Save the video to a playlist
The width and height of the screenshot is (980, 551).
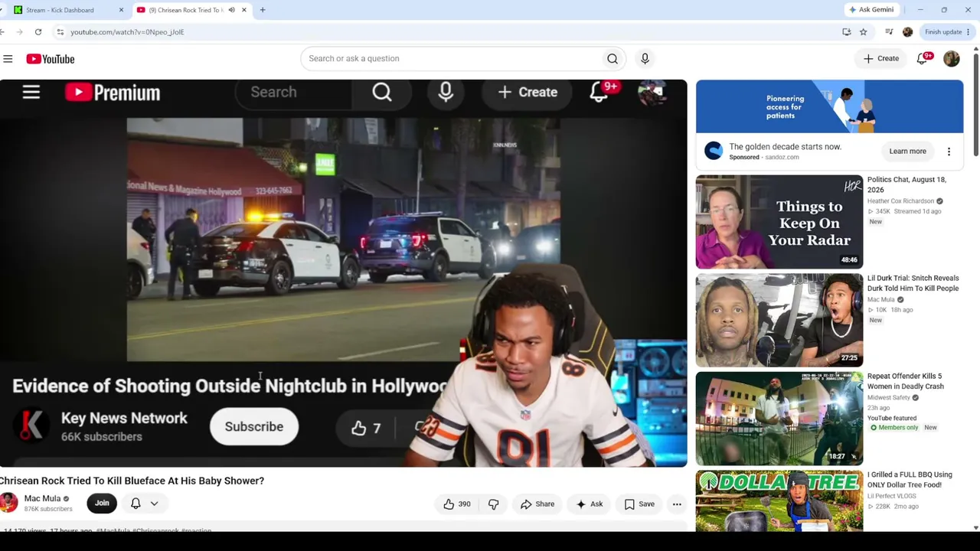(639, 504)
